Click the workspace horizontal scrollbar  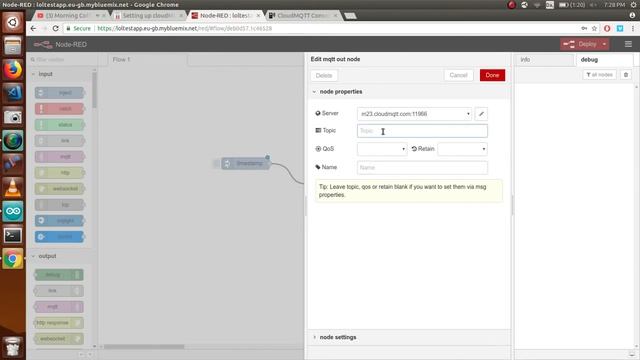click(144, 347)
